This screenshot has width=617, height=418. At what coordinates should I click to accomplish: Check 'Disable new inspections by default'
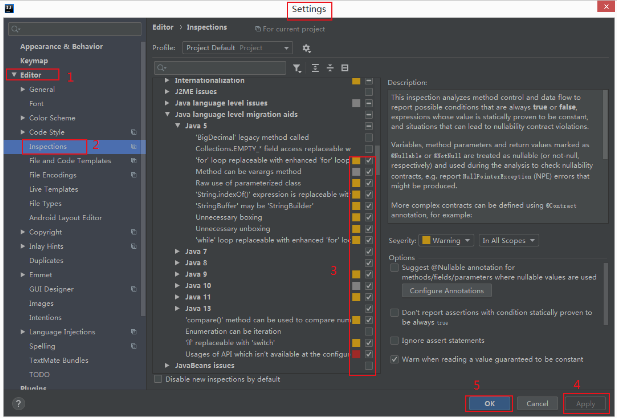[158, 379]
